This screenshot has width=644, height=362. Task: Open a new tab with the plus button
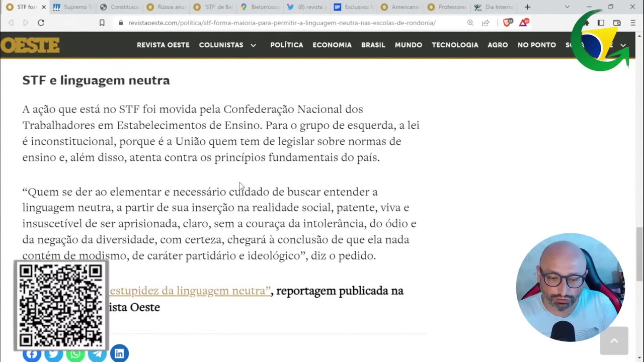point(527,7)
